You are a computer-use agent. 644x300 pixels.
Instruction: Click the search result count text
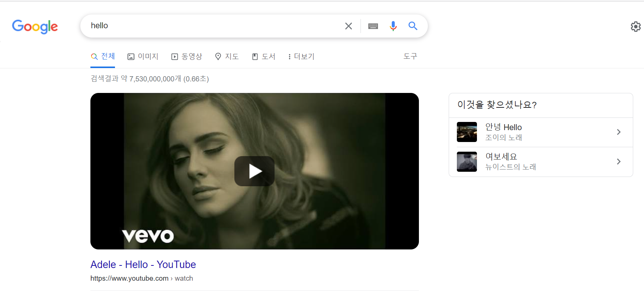(150, 79)
